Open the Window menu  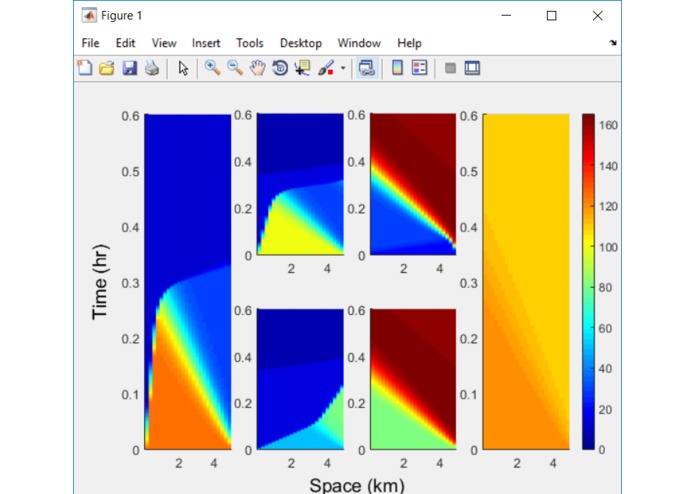[359, 43]
